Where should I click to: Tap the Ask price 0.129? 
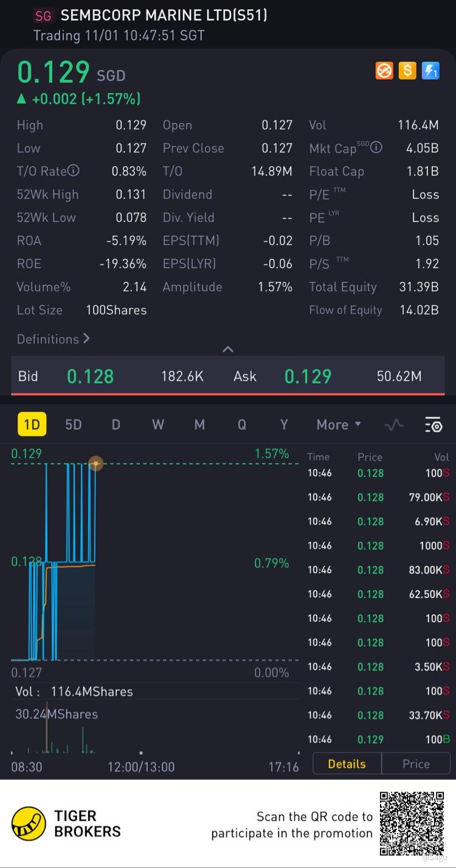pyautogui.click(x=308, y=376)
